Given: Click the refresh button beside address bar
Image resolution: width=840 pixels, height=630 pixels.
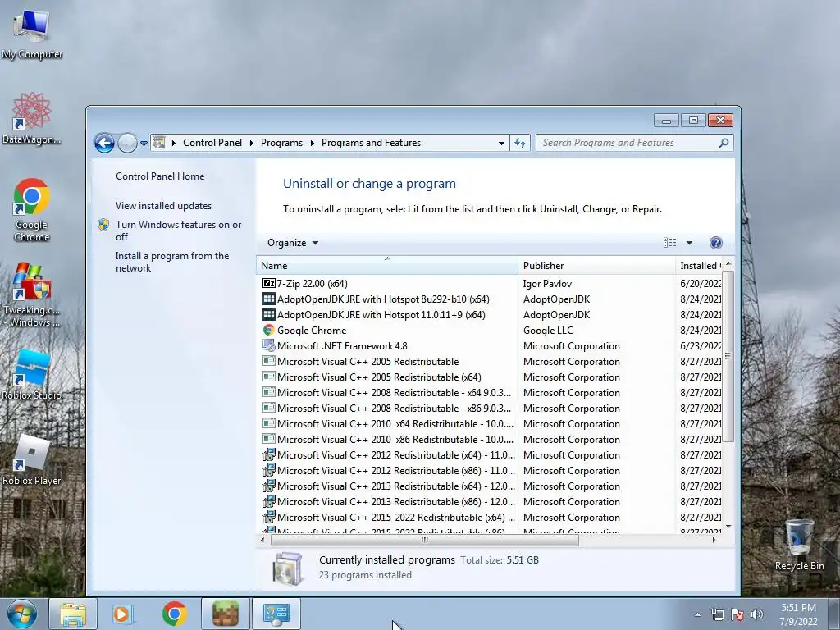Looking at the screenshot, I should pyautogui.click(x=519, y=143).
